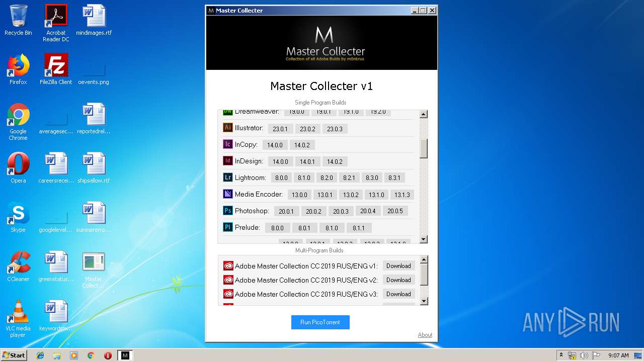The height and width of the screenshot is (362, 644).
Task: Click the Photoshop Ps icon
Action: (228, 210)
